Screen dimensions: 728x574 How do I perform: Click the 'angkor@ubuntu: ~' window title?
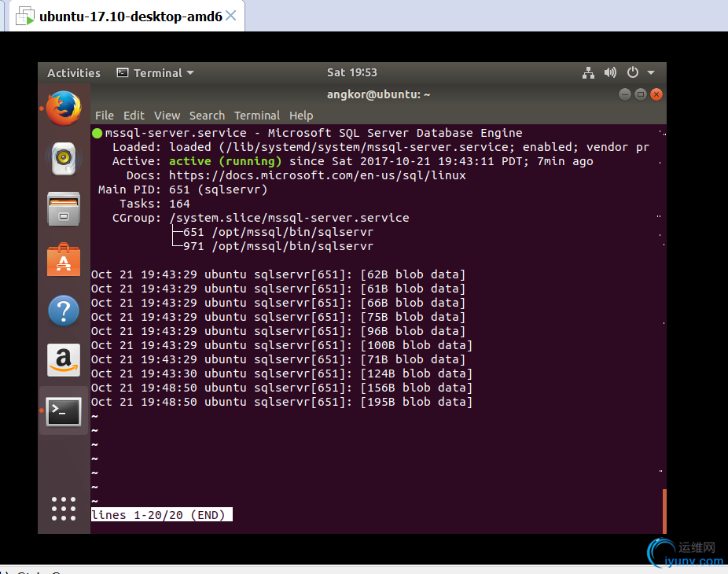pos(378,94)
